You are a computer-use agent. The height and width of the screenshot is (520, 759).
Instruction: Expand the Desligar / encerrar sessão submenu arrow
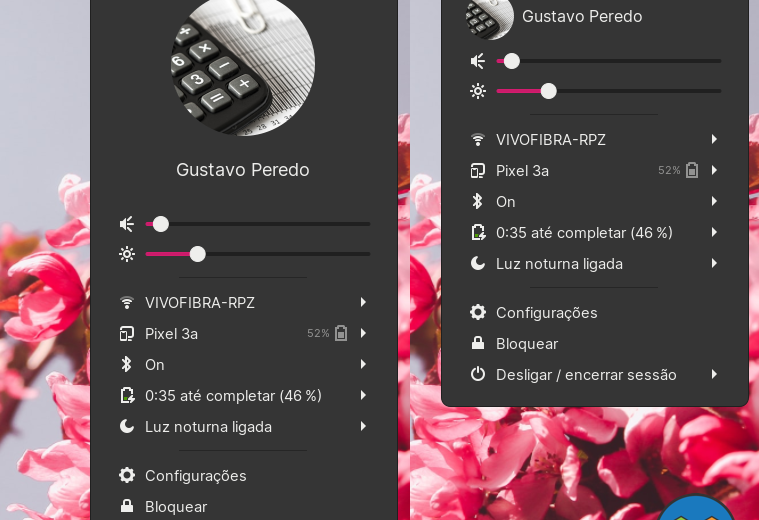(x=714, y=374)
